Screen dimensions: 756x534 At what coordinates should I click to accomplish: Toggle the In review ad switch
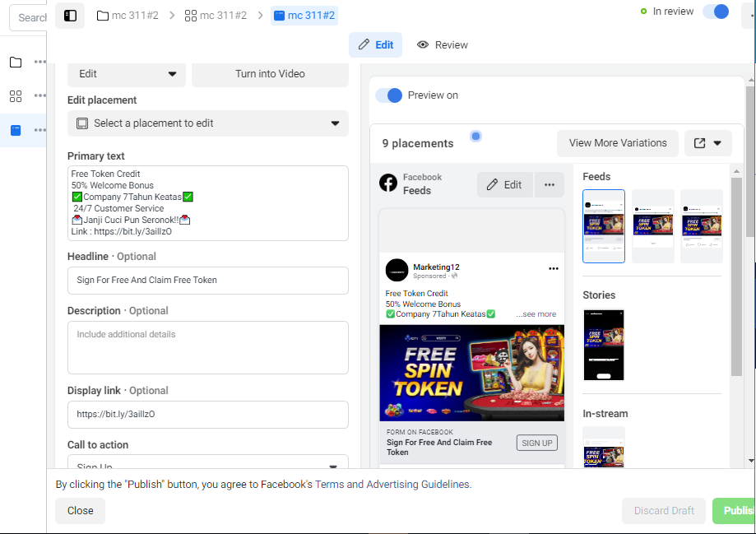click(x=716, y=11)
